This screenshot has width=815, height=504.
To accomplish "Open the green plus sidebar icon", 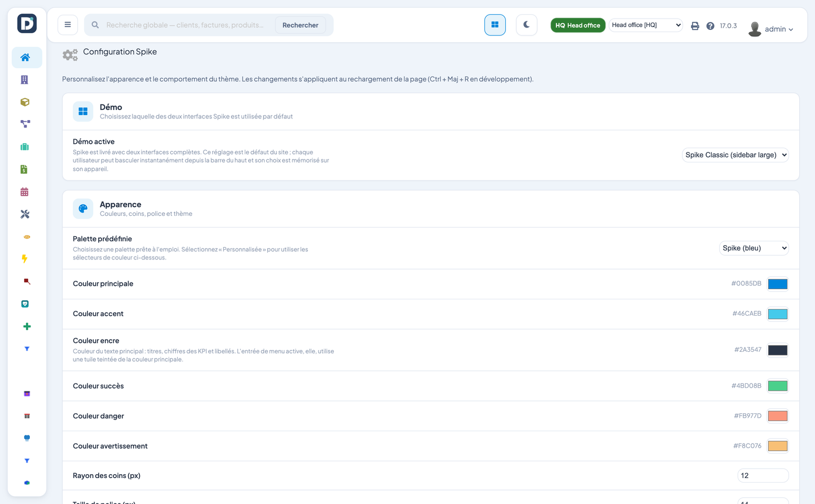I will coord(27,326).
